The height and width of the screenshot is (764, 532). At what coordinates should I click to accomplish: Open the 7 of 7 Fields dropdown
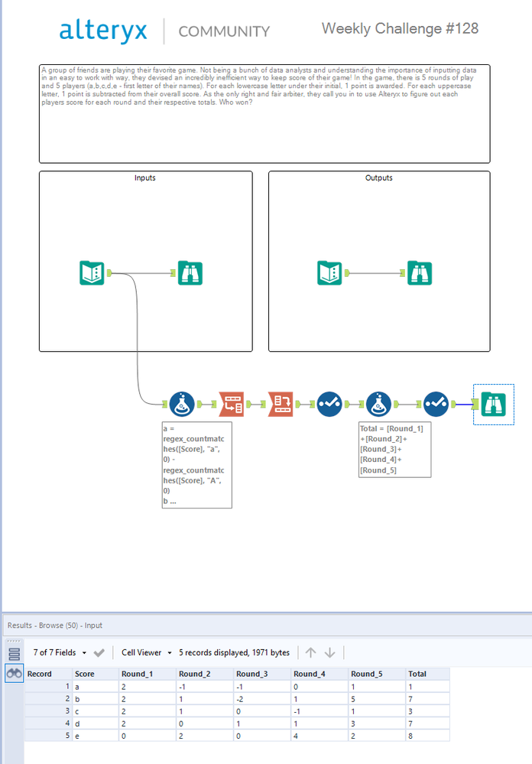[60, 652]
